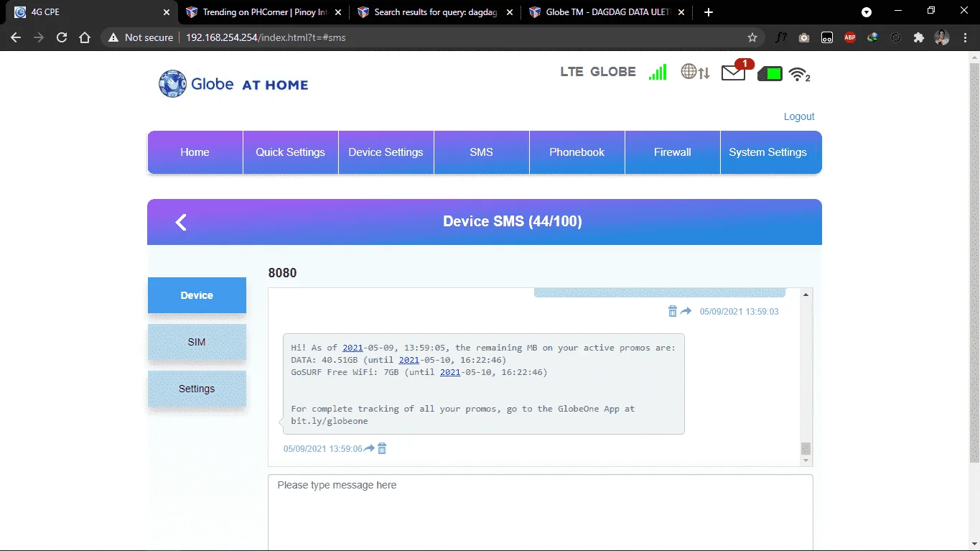Viewport: 980px width, 551px height.
Task: Select the Device SMS sidebar tab
Action: tap(197, 295)
